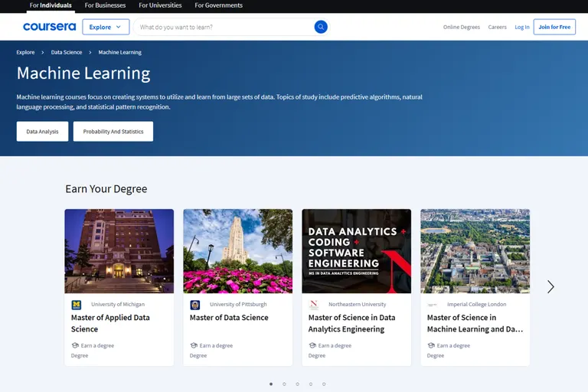Click the 'University of Michigan' text
The width and height of the screenshot is (588, 392).
tap(118, 304)
